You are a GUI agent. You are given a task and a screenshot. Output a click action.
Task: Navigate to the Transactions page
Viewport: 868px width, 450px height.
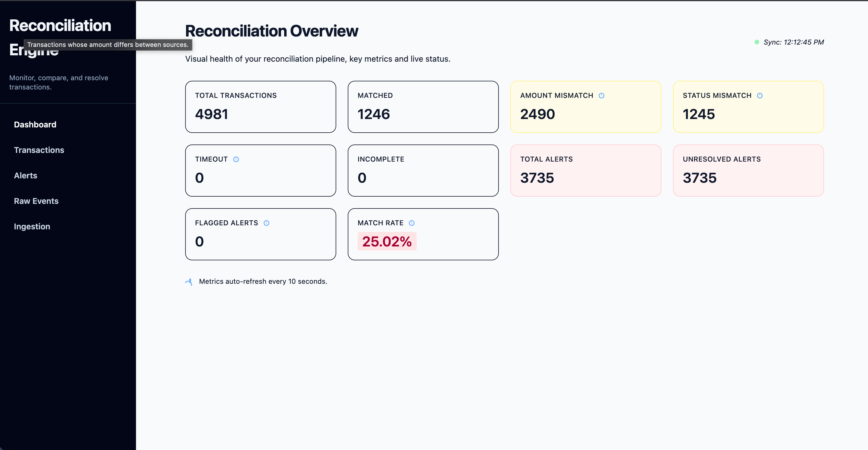click(39, 150)
